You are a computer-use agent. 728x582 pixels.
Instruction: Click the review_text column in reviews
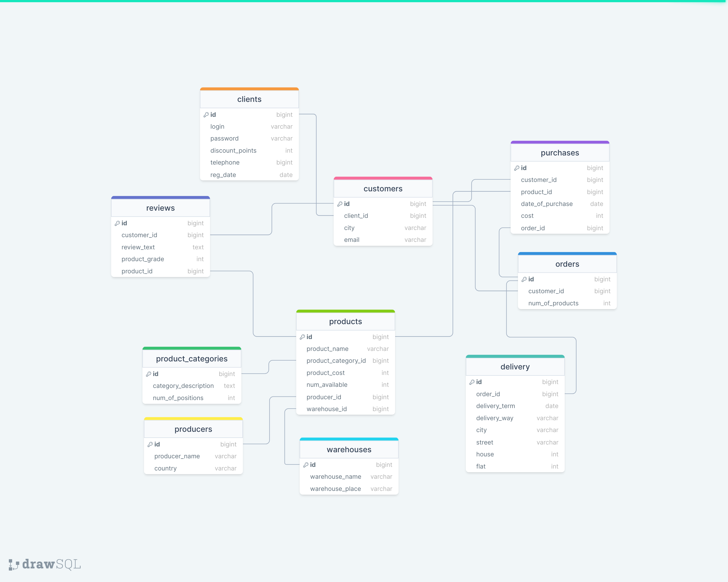pyautogui.click(x=160, y=247)
